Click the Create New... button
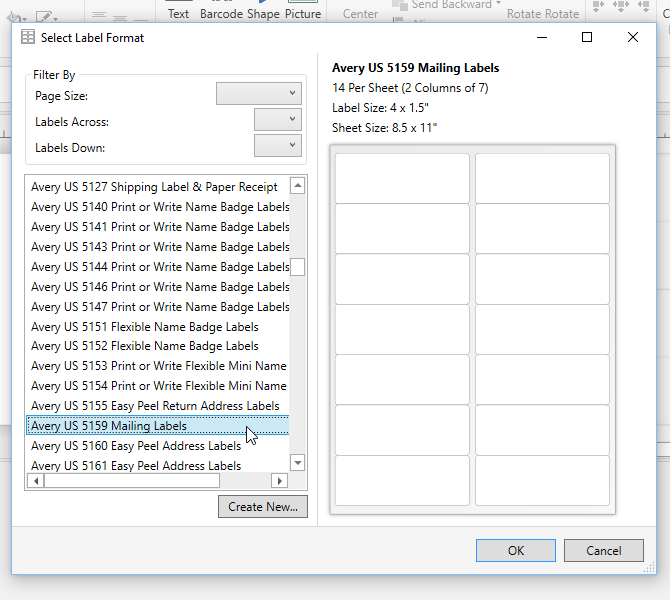670x600 pixels. pyautogui.click(x=263, y=507)
